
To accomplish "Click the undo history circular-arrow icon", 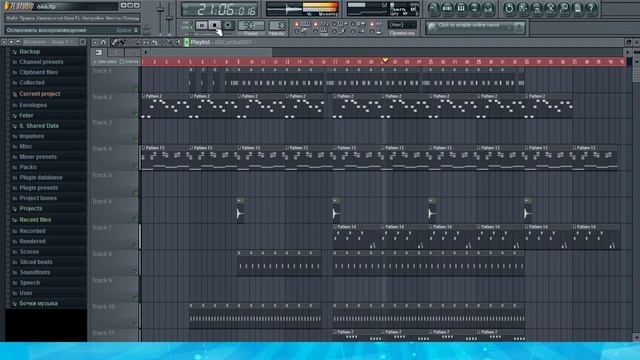I will (509, 8).
